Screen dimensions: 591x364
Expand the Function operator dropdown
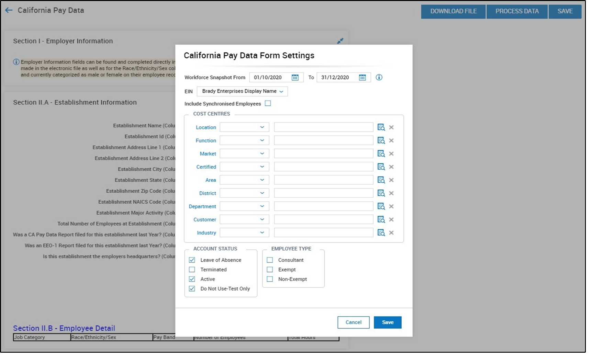pos(244,140)
